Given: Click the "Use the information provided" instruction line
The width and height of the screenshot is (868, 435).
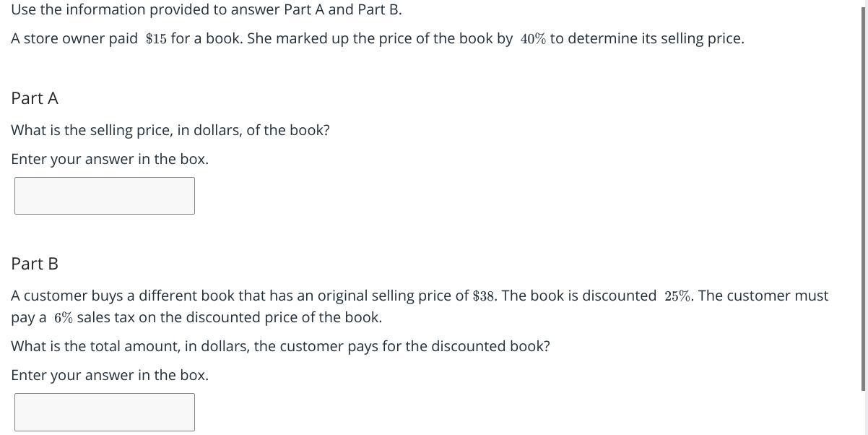Looking at the screenshot, I should [x=207, y=10].
